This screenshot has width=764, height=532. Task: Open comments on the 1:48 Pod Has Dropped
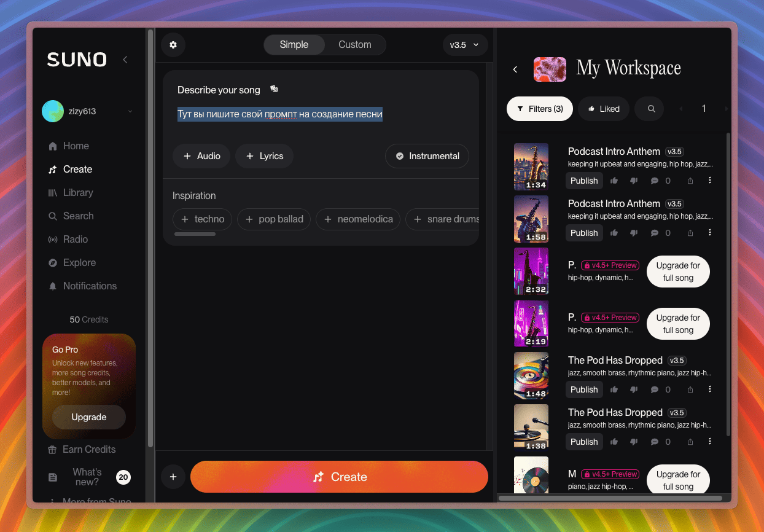pyautogui.click(x=655, y=389)
